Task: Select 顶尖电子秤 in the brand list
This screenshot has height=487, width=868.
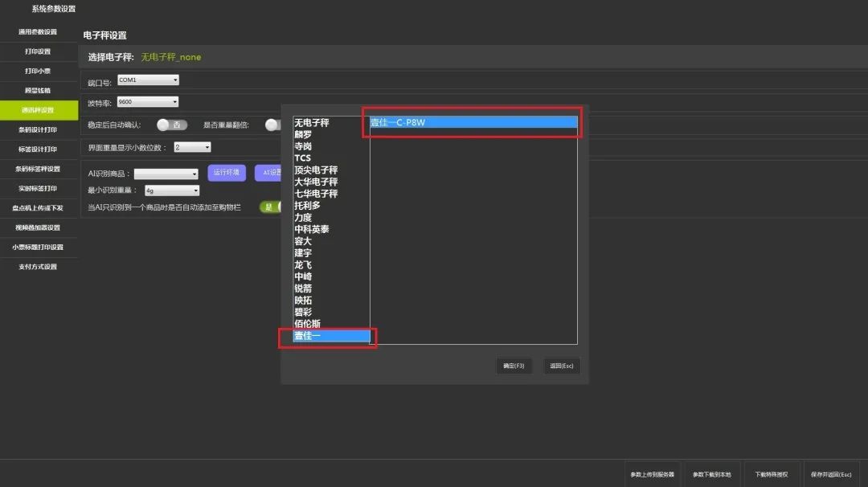Action: (x=316, y=170)
